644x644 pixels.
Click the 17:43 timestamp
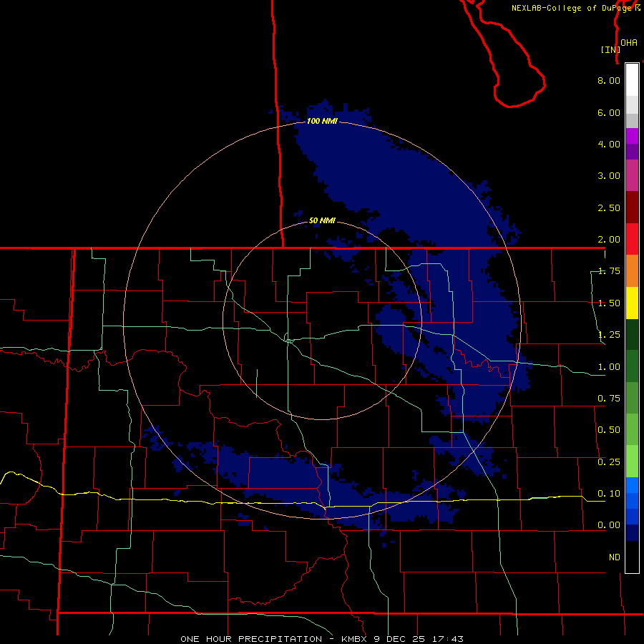click(448, 639)
